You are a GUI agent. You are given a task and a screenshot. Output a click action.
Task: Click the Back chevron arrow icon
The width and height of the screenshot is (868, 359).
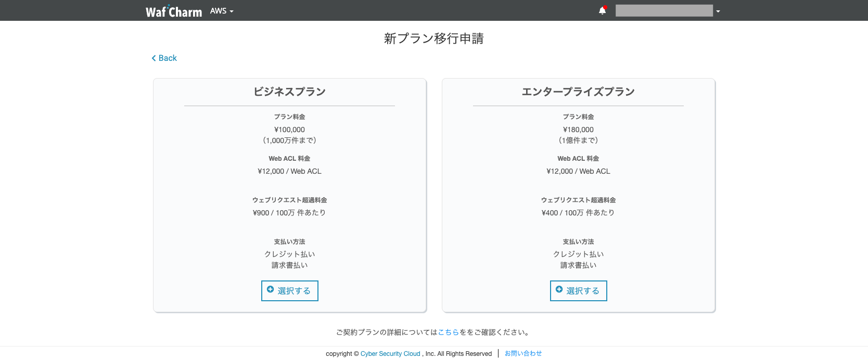[x=154, y=58]
